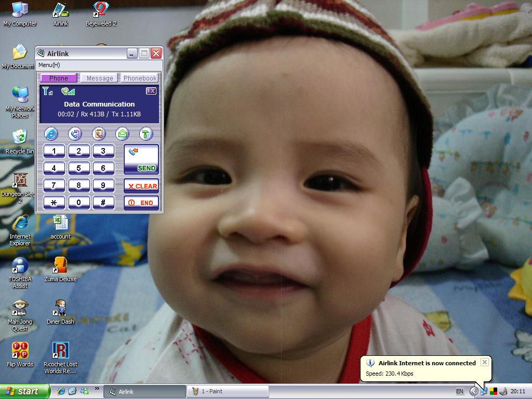Click the green phone call status icon
This screenshot has width=532, height=399.
[68, 91]
